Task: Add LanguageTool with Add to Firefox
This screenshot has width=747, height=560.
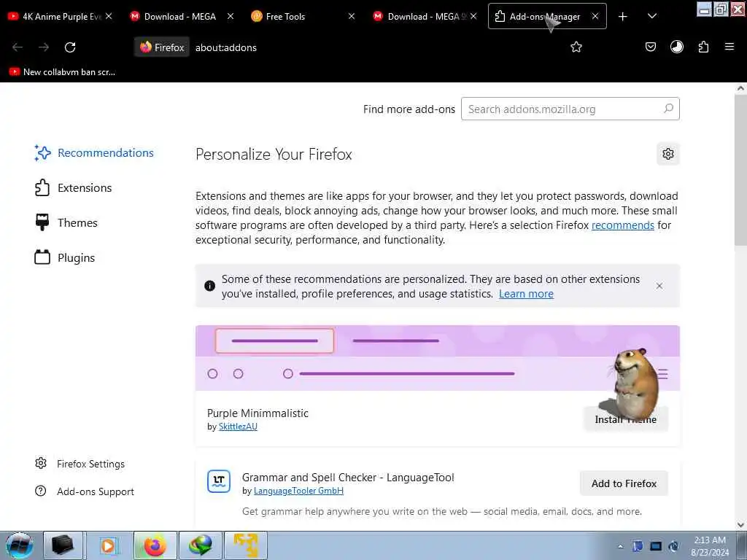Action: point(624,483)
